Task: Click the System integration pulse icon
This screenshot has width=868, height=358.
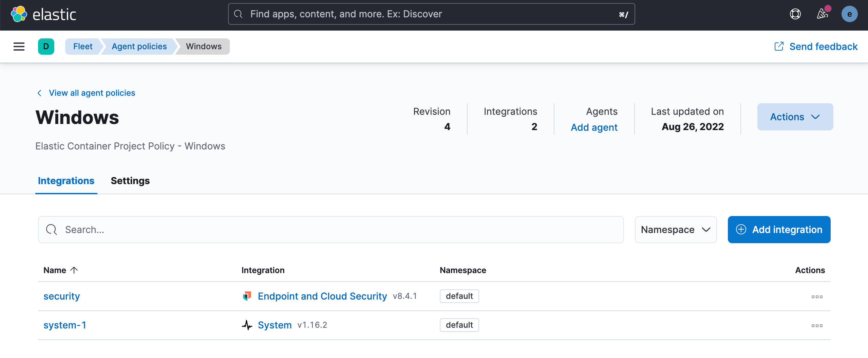Action: tap(247, 325)
